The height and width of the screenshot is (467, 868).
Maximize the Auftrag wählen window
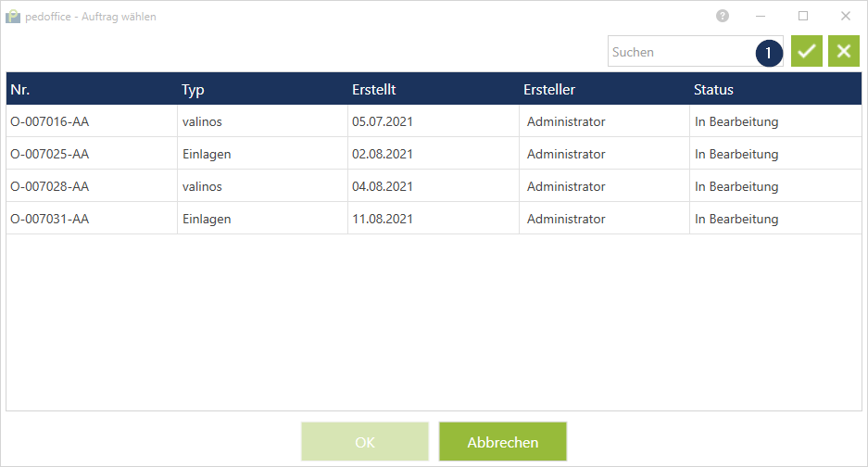coord(803,16)
